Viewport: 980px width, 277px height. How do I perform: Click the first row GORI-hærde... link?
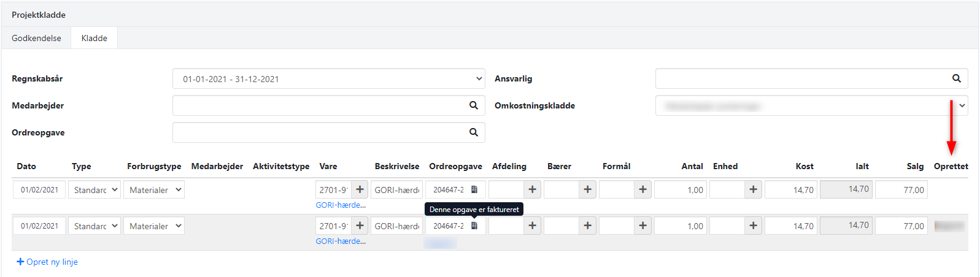(341, 205)
